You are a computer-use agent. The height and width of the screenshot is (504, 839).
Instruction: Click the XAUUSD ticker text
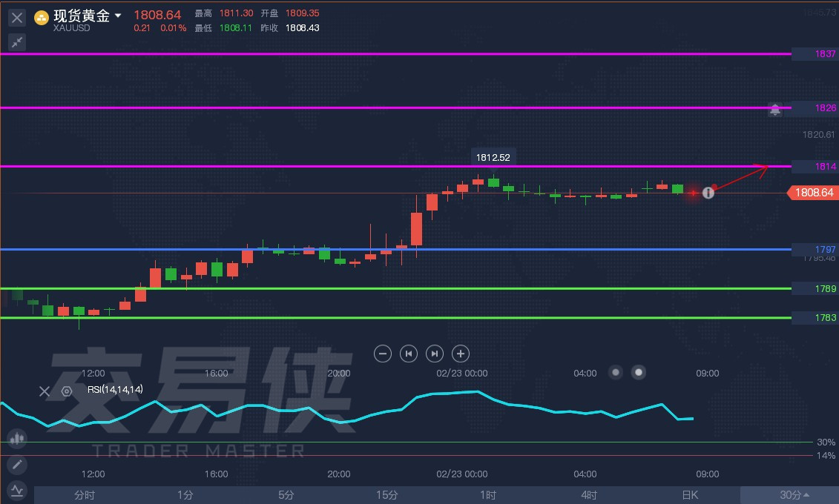coord(72,28)
